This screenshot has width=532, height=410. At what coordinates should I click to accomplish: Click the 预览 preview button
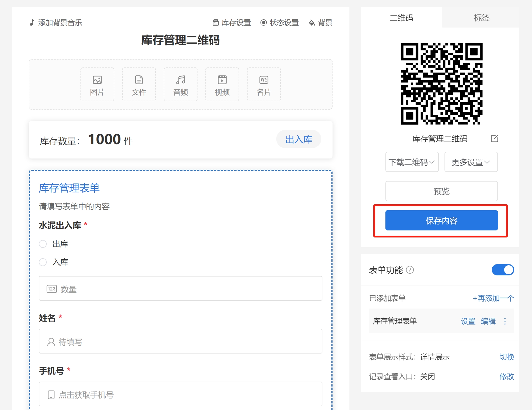pos(442,191)
